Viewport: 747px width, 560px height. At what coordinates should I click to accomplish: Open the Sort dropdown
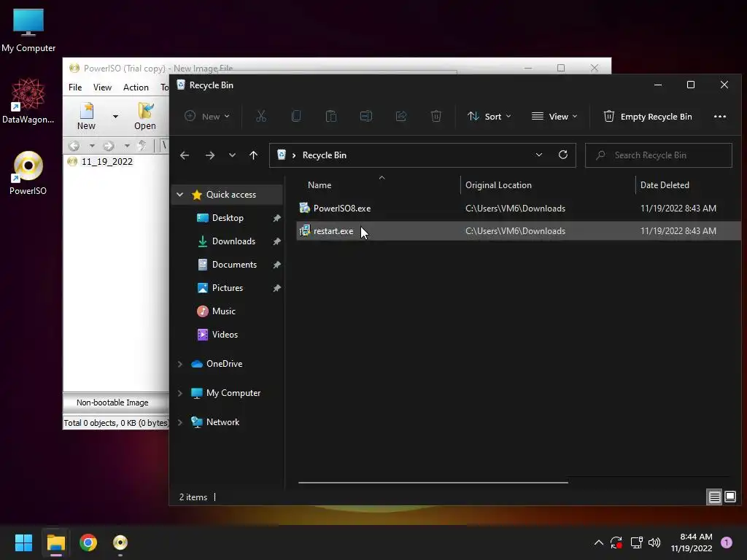(489, 116)
